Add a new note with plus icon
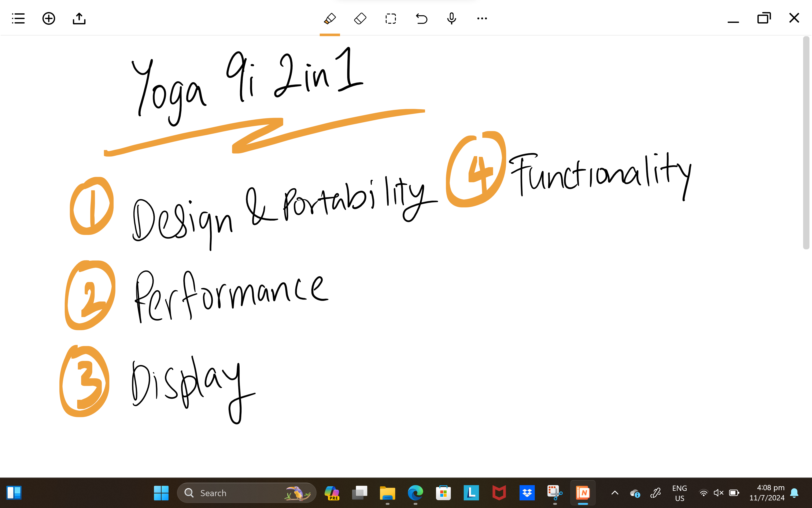The image size is (812, 508). [49, 18]
